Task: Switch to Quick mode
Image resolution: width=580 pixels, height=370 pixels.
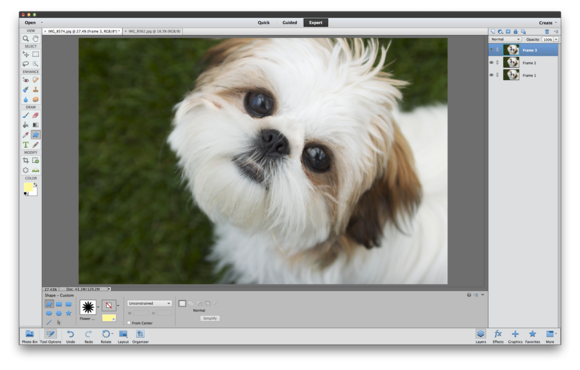Action: click(x=263, y=23)
